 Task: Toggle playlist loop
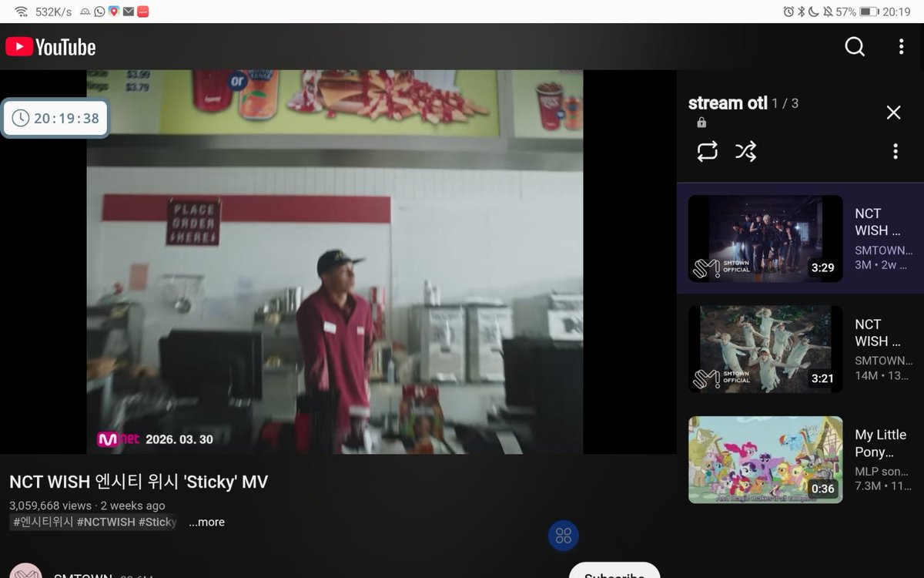(x=707, y=151)
